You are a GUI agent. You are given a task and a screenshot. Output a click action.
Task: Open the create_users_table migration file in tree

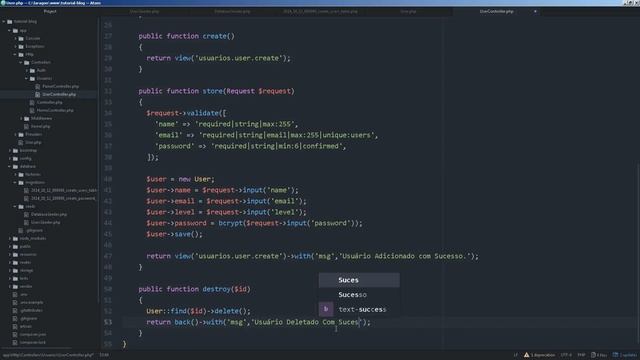[64, 191]
